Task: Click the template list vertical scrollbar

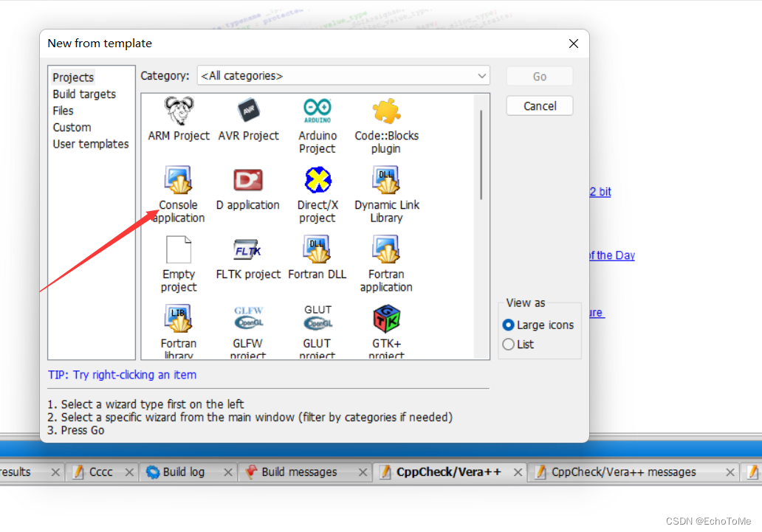Action: coord(481,154)
